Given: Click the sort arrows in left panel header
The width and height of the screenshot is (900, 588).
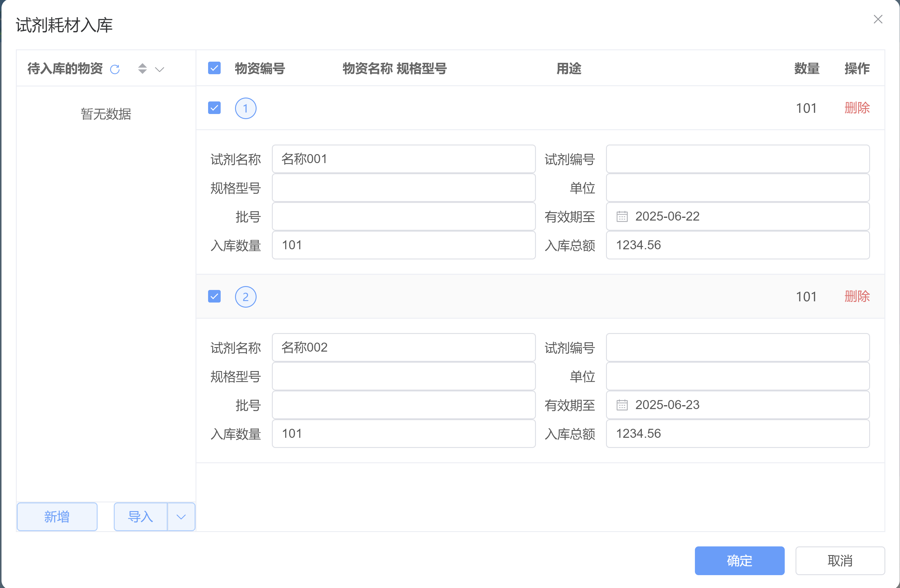Looking at the screenshot, I should tap(142, 69).
